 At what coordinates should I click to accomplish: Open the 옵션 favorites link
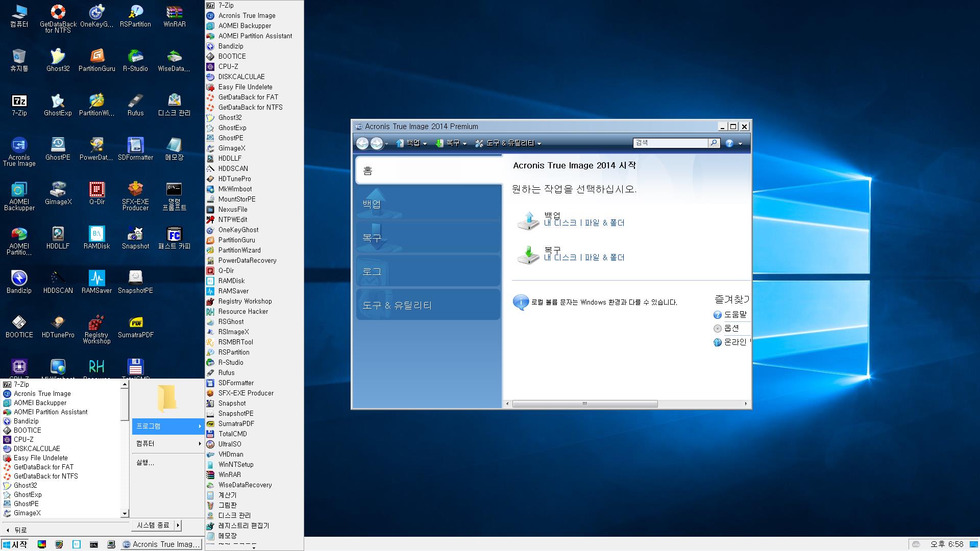coord(731,328)
